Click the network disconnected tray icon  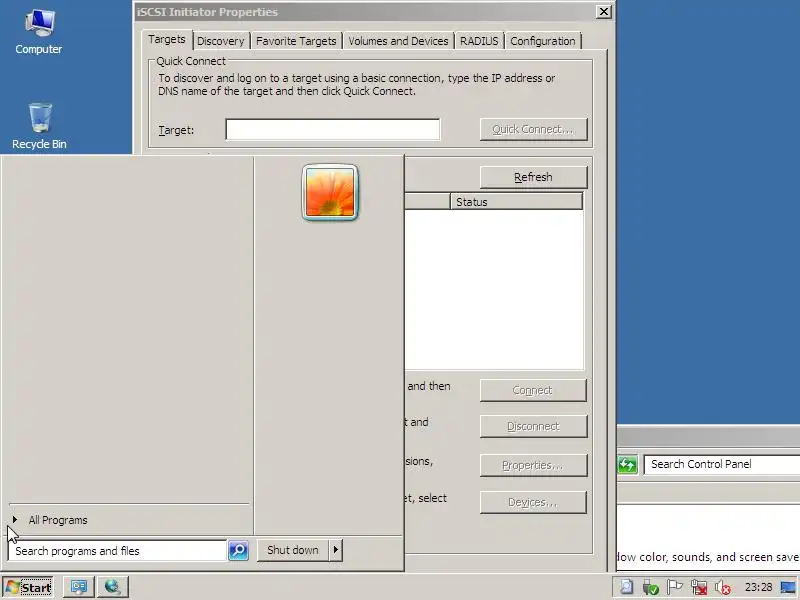click(x=699, y=587)
